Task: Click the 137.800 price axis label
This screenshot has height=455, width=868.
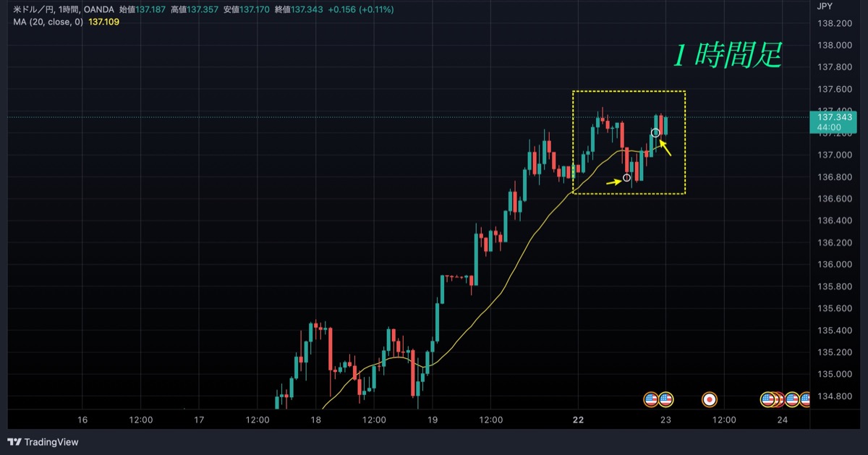Action: pyautogui.click(x=833, y=67)
